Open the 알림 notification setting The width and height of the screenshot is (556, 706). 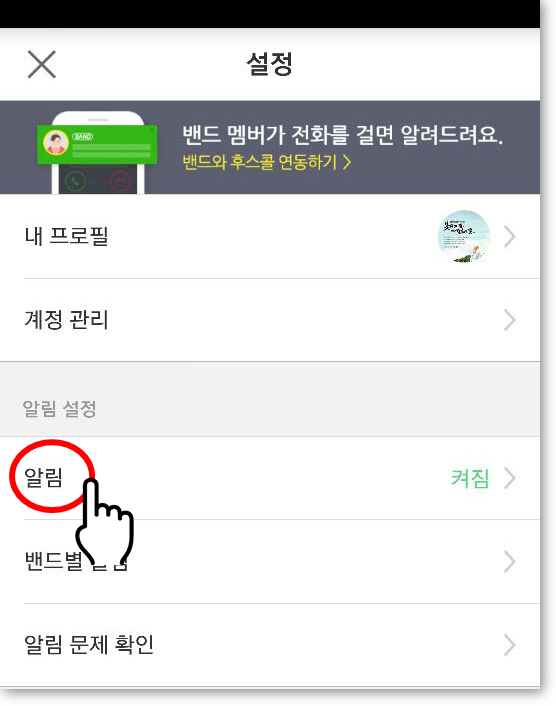[270, 478]
